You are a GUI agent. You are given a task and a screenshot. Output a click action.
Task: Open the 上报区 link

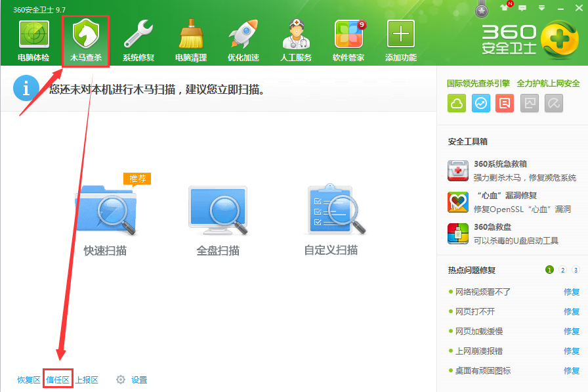click(87, 380)
